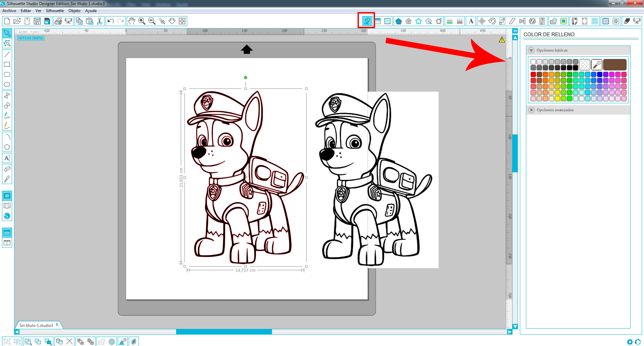Copy the selection using the copy icon
644x346 pixels.
[79, 21]
